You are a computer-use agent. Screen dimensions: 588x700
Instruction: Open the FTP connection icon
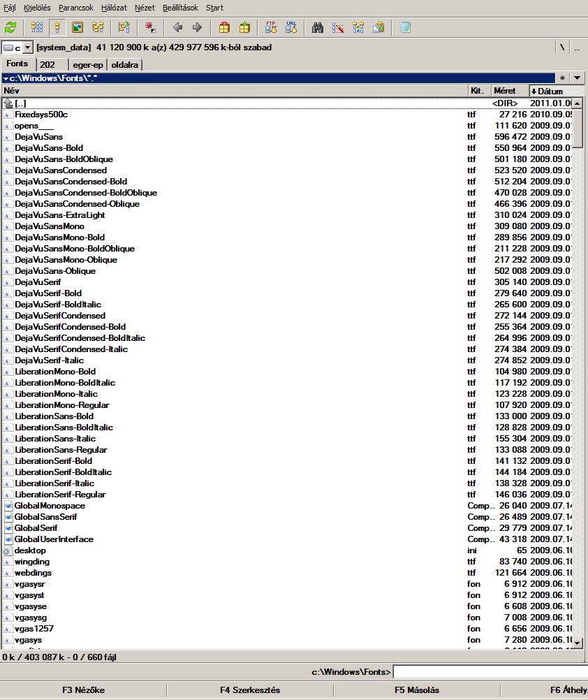271,28
